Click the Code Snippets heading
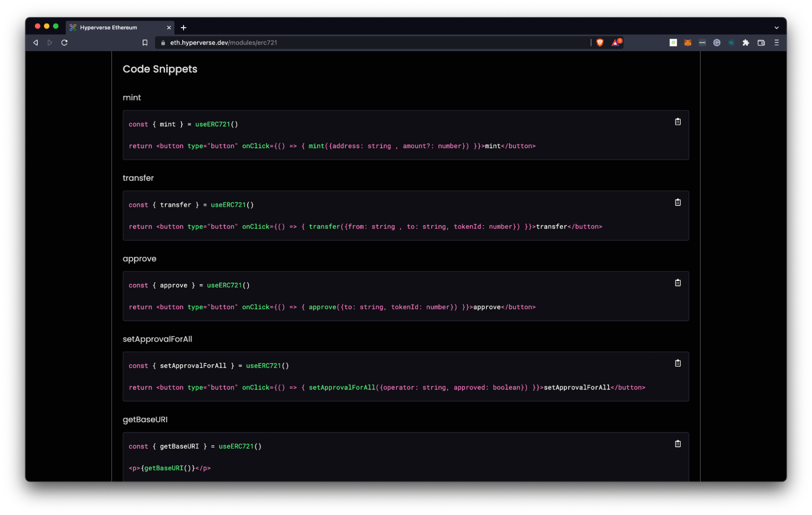This screenshot has height=515, width=812. click(160, 69)
